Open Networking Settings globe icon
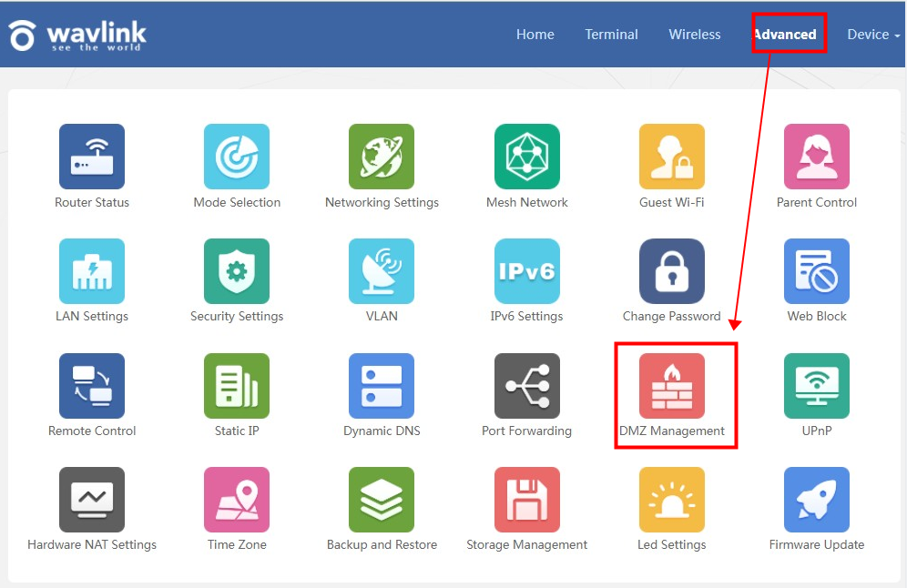Image resolution: width=907 pixels, height=588 pixels. (x=382, y=157)
